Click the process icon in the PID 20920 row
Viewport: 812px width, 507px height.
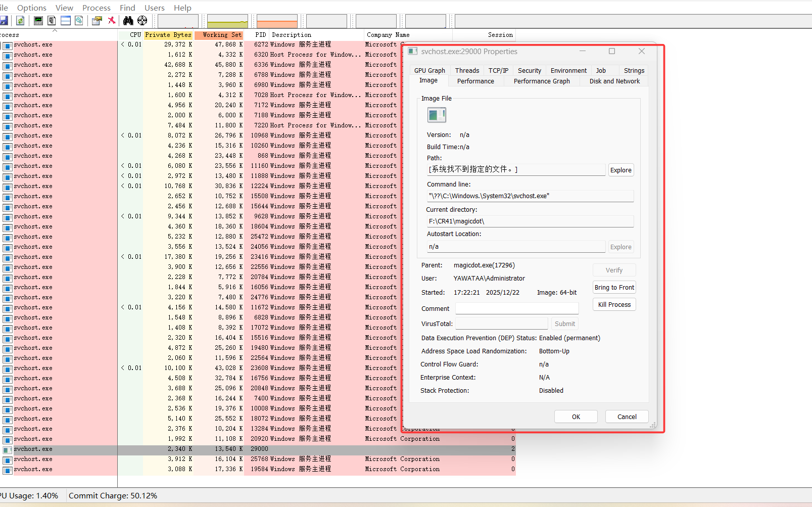[7, 439]
